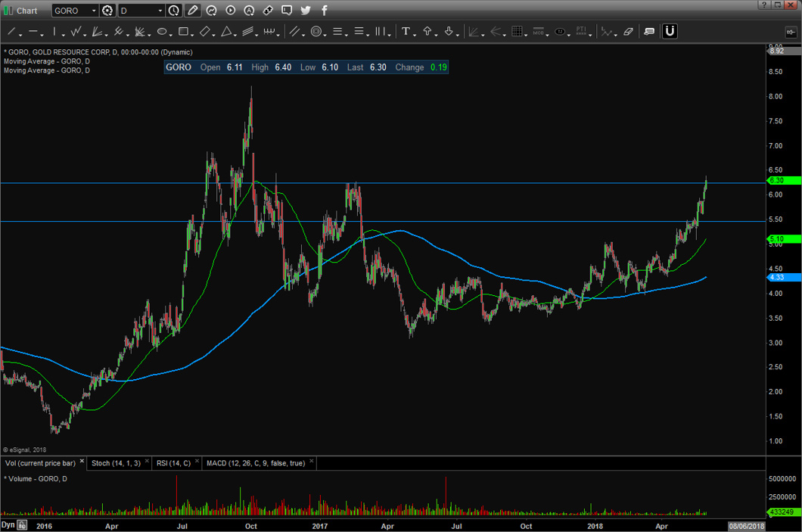
Task: Select the parallel lines channel tool
Action: click(294, 32)
